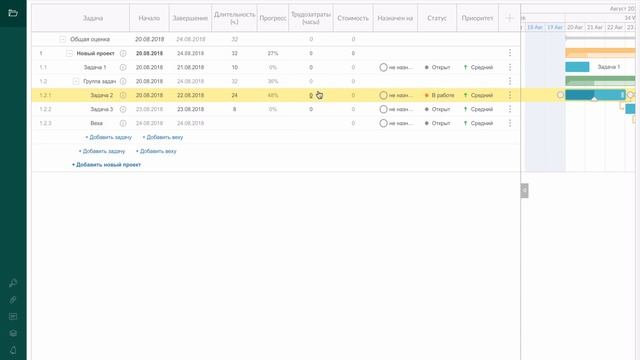The width and height of the screenshot is (640, 360).
Task: Open three-dot menu for Задача 2
Action: (510, 95)
